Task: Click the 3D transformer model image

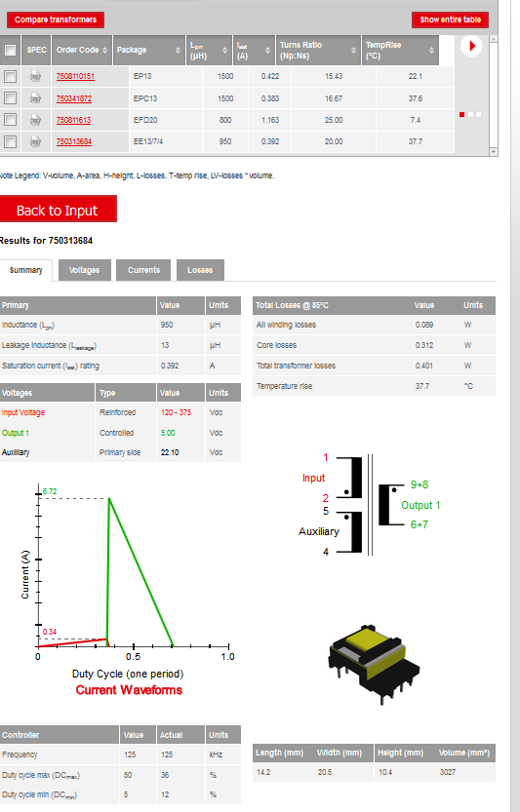Action: coord(374,664)
